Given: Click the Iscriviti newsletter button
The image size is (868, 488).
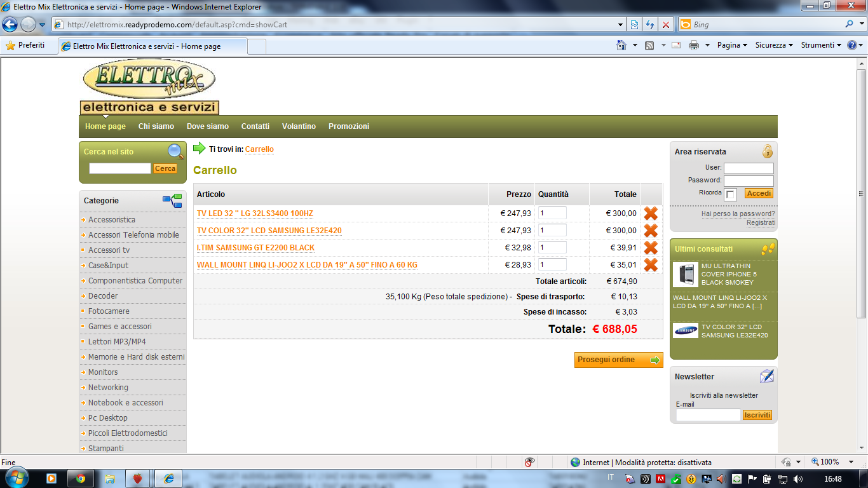Looking at the screenshot, I should pyautogui.click(x=757, y=415).
